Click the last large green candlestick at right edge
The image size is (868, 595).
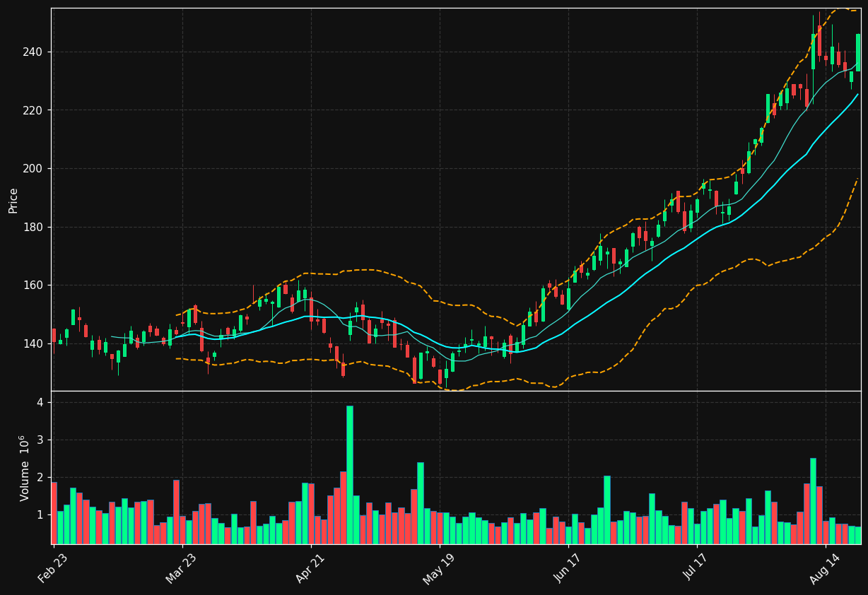[858, 52]
